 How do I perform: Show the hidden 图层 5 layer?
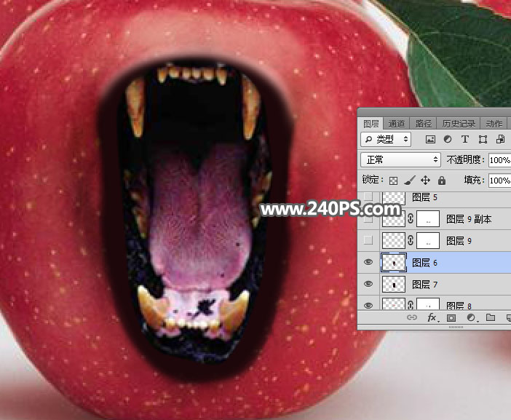click(x=368, y=196)
